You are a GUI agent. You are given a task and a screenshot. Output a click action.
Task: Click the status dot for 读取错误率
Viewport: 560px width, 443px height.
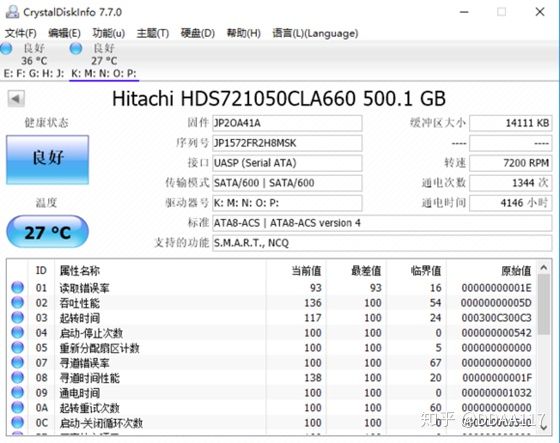click(x=18, y=288)
